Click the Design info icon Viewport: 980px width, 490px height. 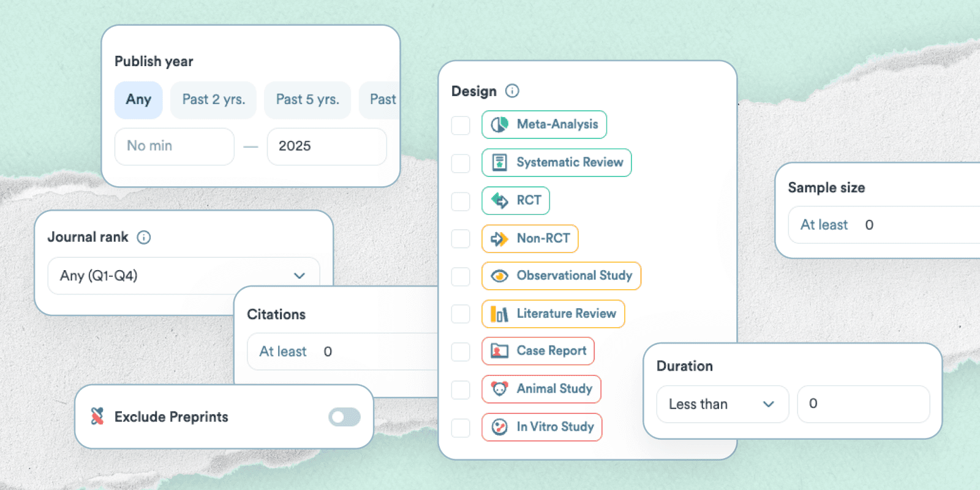(x=512, y=91)
